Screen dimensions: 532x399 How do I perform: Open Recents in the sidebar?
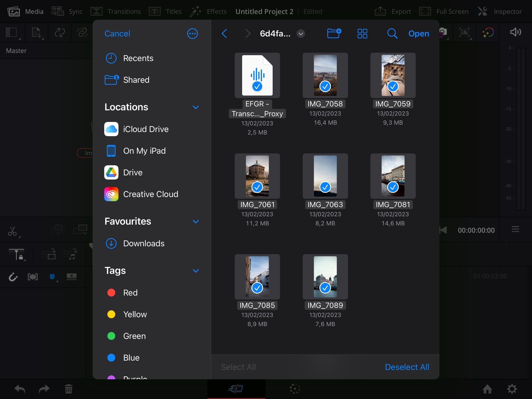pos(138,58)
